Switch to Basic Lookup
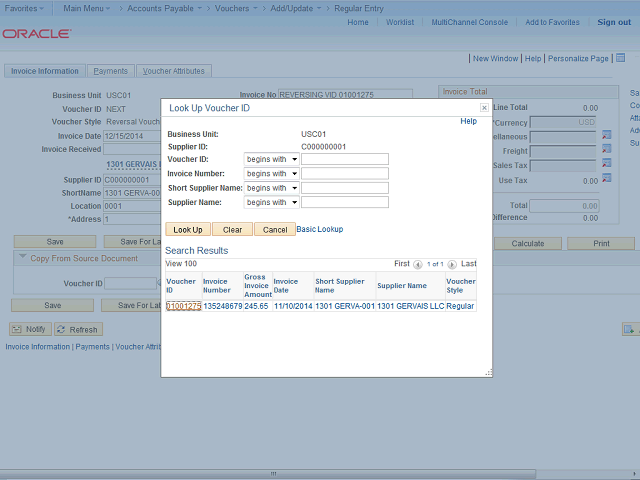 point(319,229)
